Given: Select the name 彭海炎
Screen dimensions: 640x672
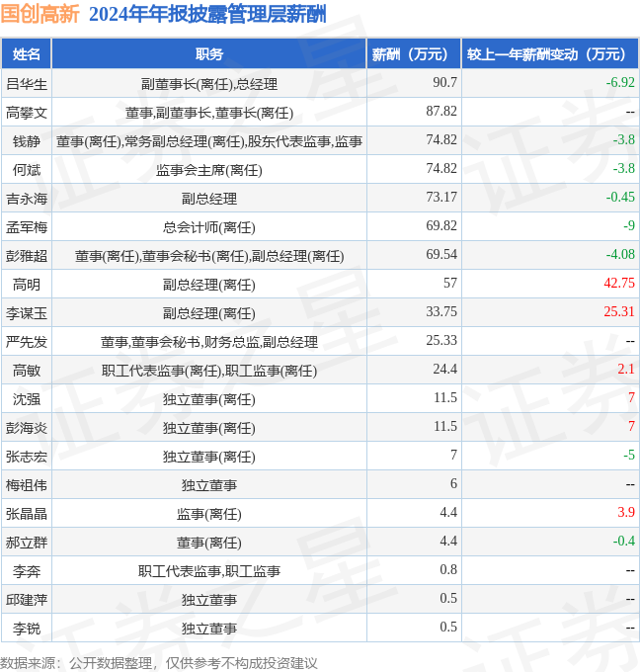Looking at the screenshot, I should 26,428.
